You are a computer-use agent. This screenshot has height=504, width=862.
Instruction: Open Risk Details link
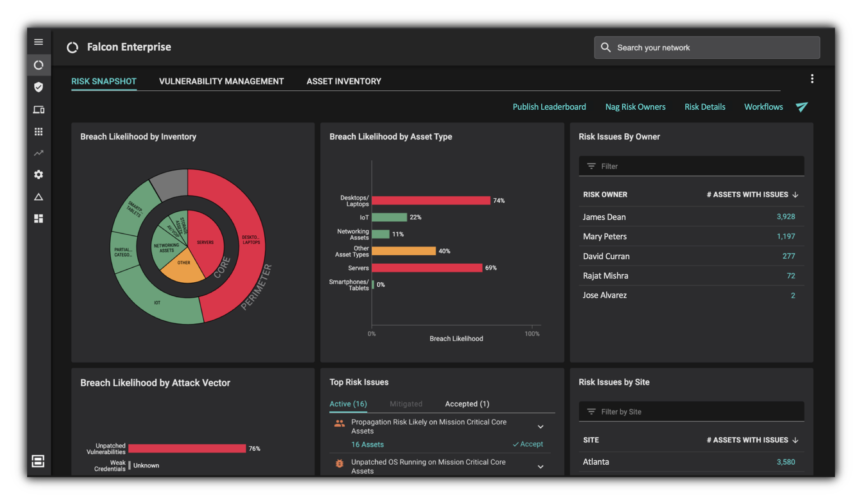pos(705,107)
